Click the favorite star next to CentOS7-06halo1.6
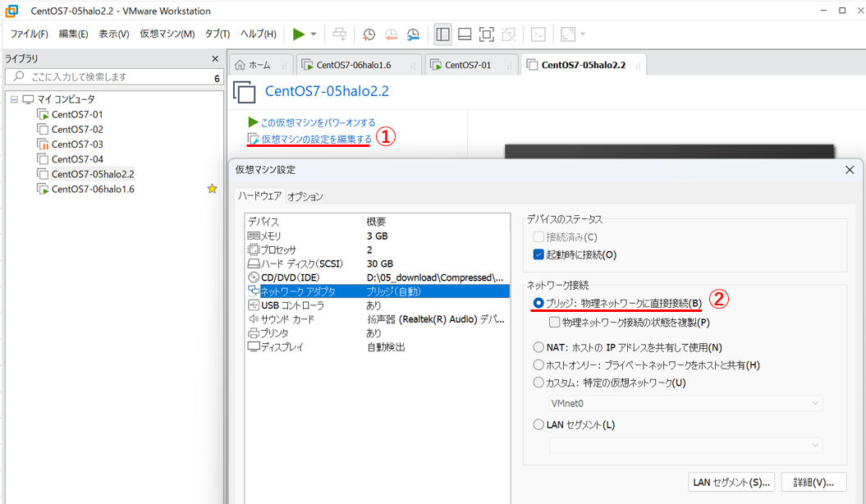Screen dimensions: 866x504 click(x=212, y=189)
